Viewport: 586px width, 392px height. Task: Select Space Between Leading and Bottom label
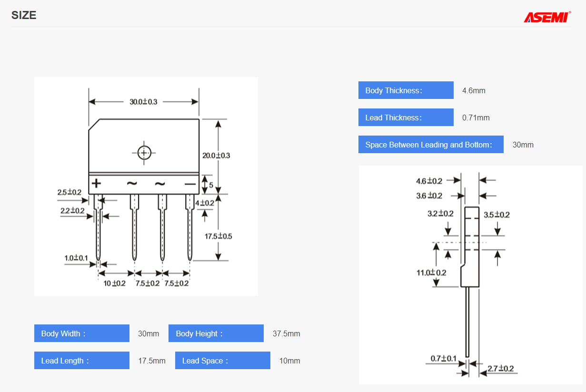click(431, 145)
